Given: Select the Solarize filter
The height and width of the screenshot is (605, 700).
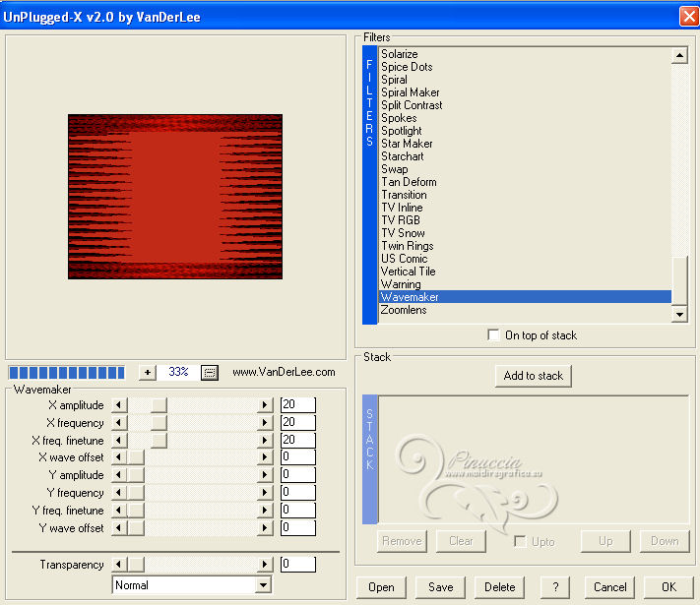Looking at the screenshot, I should coord(400,54).
